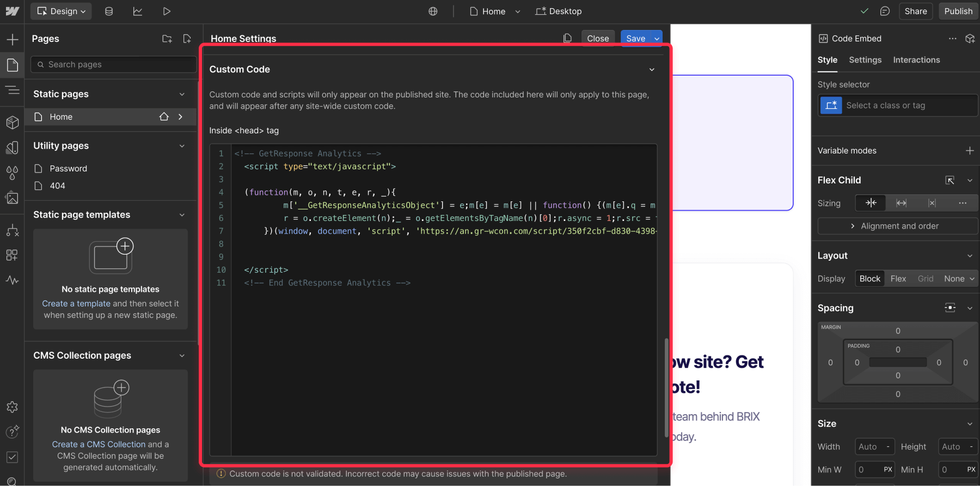Collapse CMS Collection pages section
Screen dimensions: 980x486
point(182,355)
